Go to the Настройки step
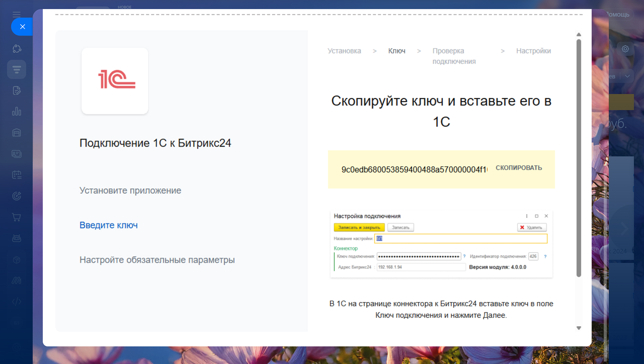The image size is (644, 364). point(533,51)
